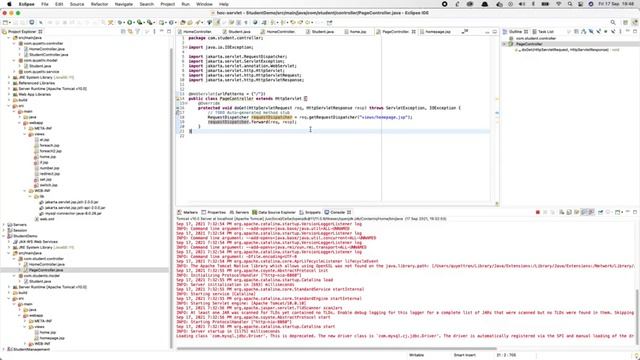
Task: Open the Refactor menu
Action: [x=100, y=4]
